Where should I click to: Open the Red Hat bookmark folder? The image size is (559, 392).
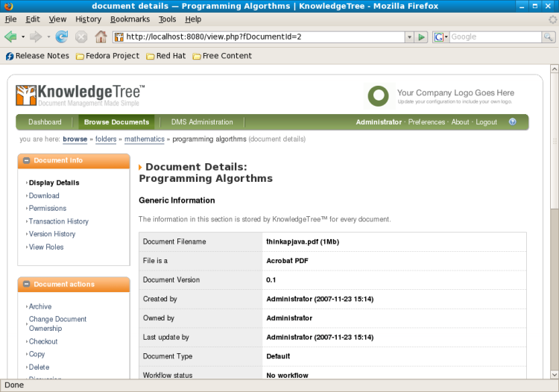(166, 56)
